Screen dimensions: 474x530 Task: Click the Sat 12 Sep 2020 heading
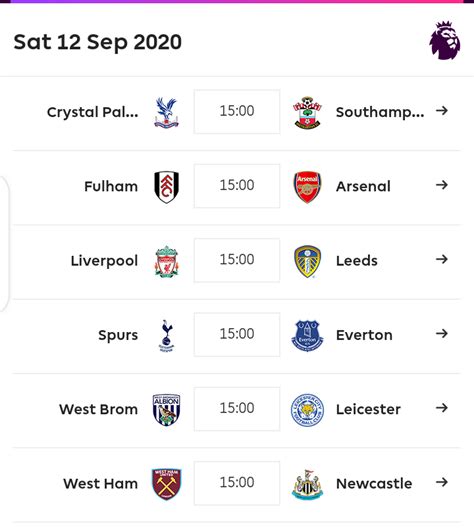pos(97,42)
